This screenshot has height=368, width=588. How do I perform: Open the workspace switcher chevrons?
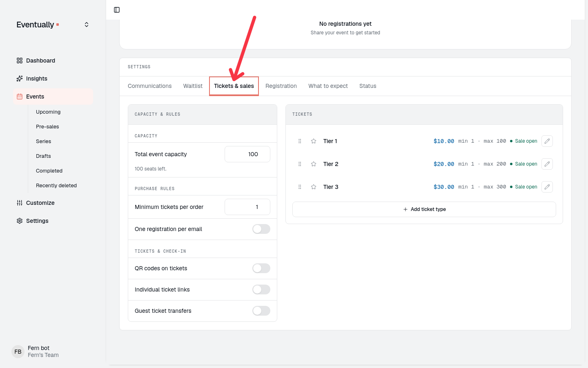87,25
